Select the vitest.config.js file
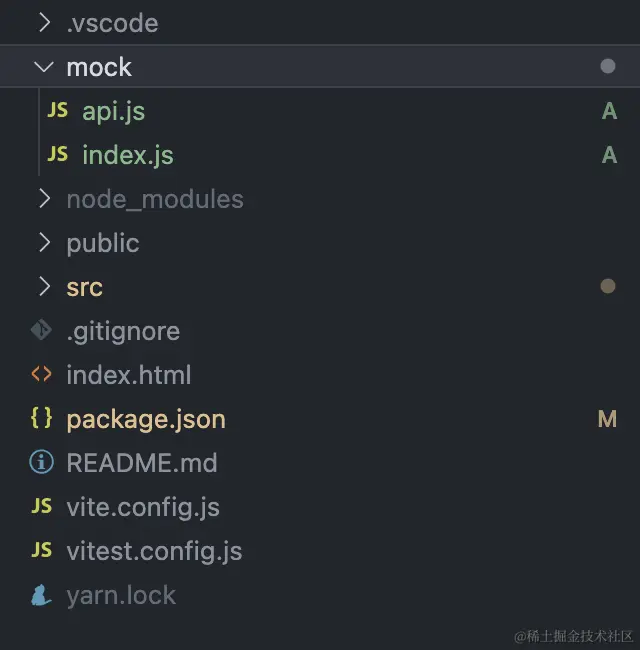 point(154,551)
